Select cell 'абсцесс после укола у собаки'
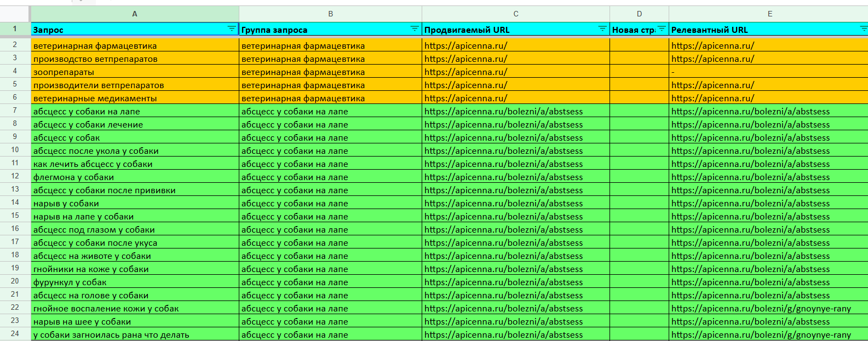The width and height of the screenshot is (868, 341). click(x=135, y=151)
